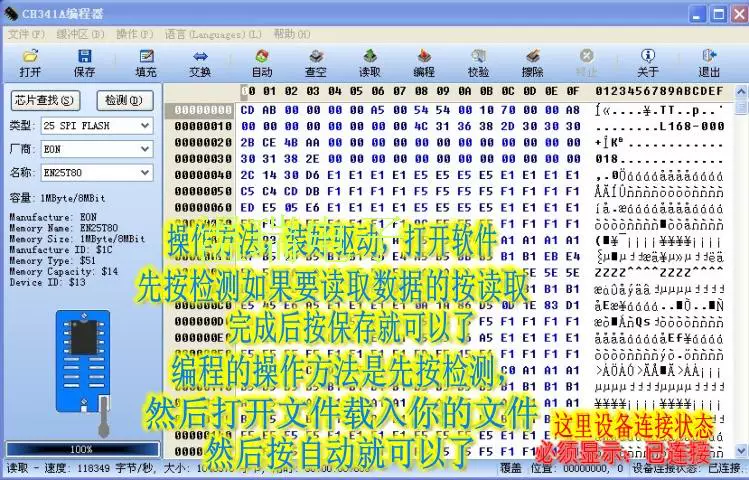The height and width of the screenshot is (480, 749).
Task: Click the 覆盖 status bar entry
Action: (510, 469)
